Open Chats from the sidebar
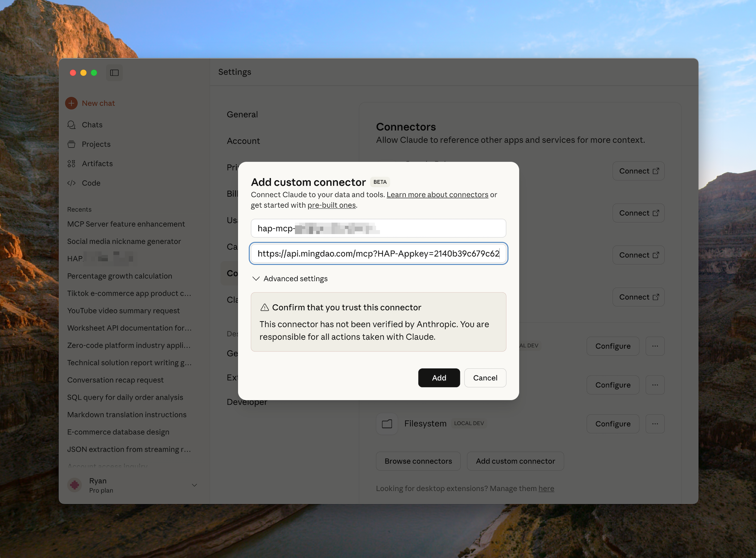Screen dimensions: 756x558 click(92, 125)
